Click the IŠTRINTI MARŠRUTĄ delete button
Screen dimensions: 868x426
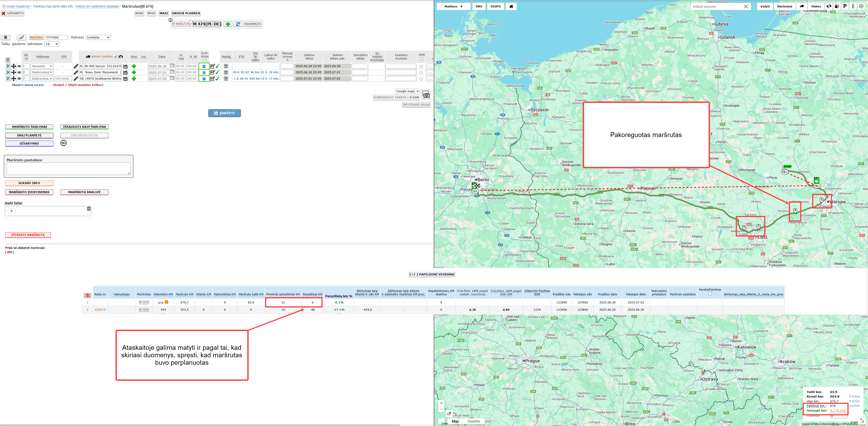pos(28,235)
